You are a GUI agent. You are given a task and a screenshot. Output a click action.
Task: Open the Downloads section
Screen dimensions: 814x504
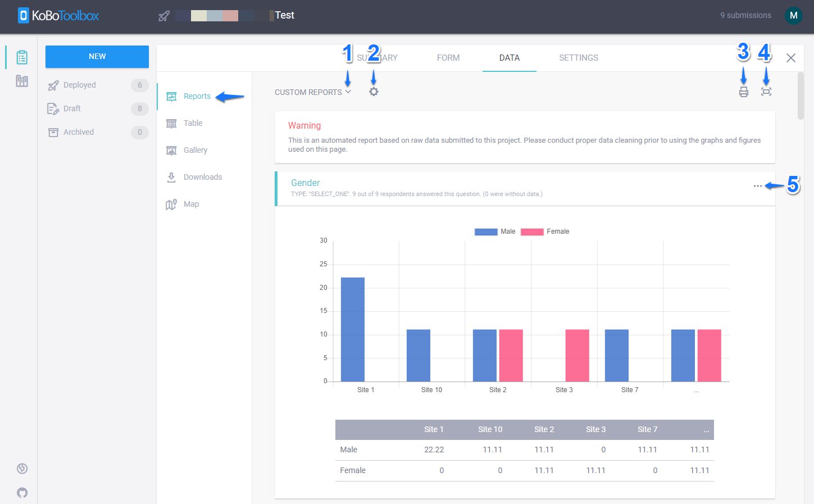pyautogui.click(x=202, y=177)
